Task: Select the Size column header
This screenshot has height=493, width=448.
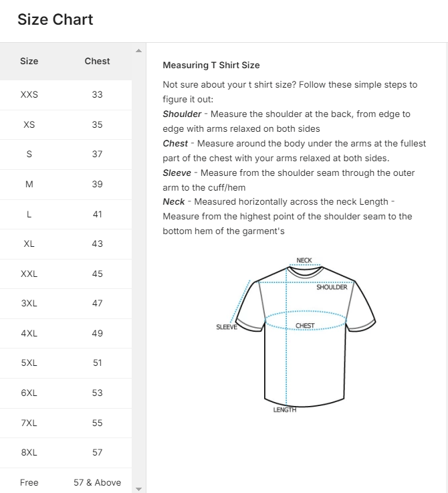Action: tap(29, 61)
